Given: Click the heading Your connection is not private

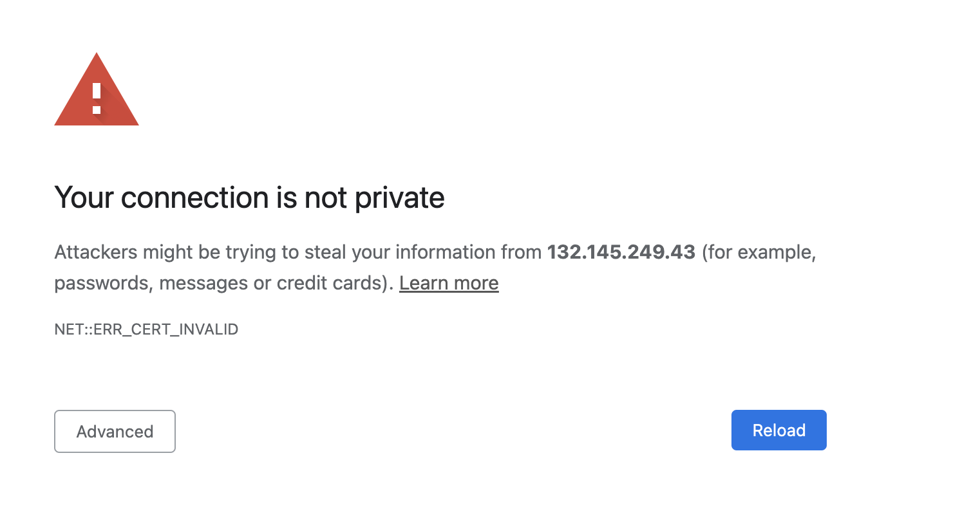Looking at the screenshot, I should tap(250, 198).
